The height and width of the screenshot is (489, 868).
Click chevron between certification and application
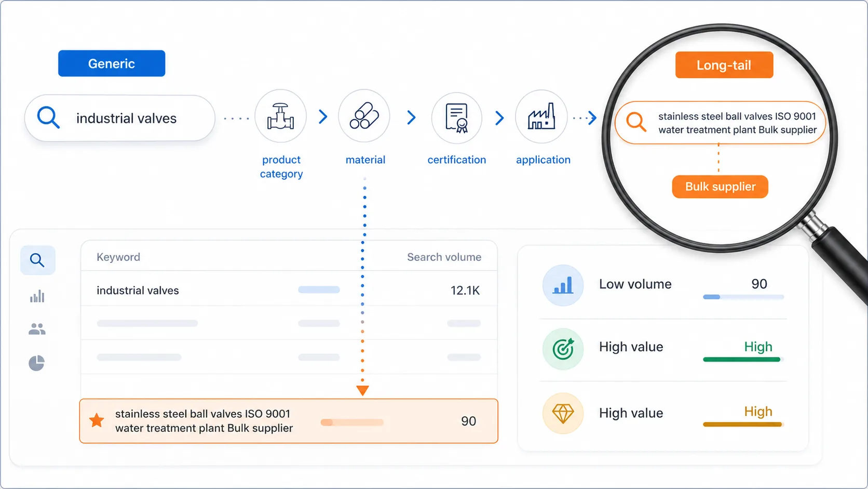click(499, 118)
